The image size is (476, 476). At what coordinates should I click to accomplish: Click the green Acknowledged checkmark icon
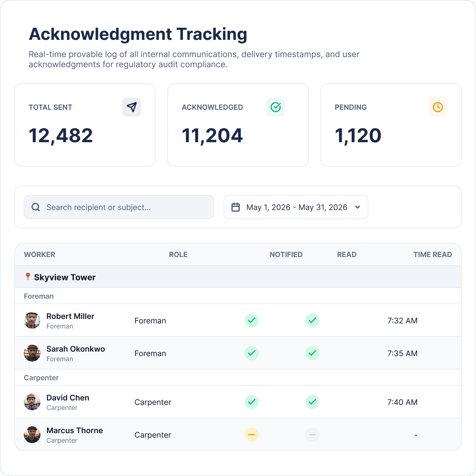point(276,107)
